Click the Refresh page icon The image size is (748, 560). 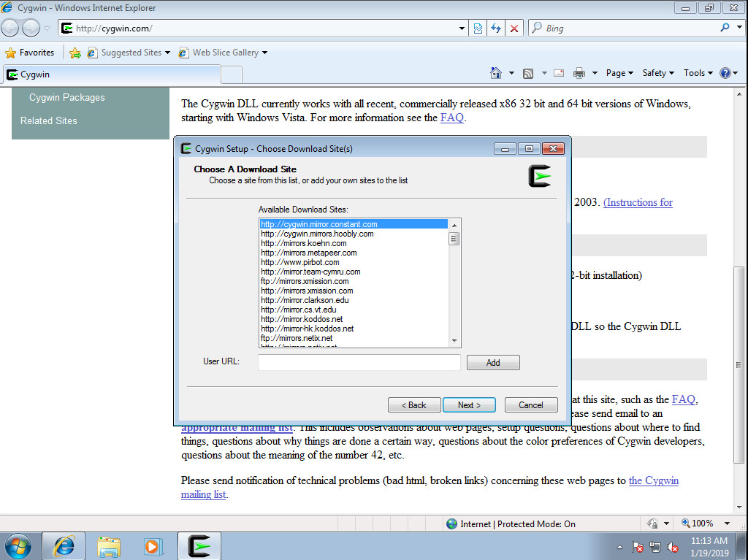click(x=496, y=28)
